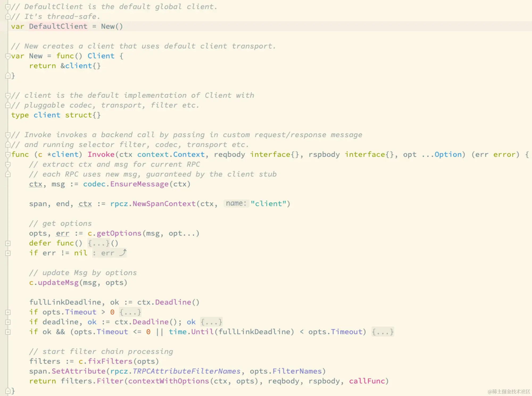The image size is (532, 396).
Task: Collapse the Invoke function via gutter fold marker
Action: pyautogui.click(x=8, y=155)
